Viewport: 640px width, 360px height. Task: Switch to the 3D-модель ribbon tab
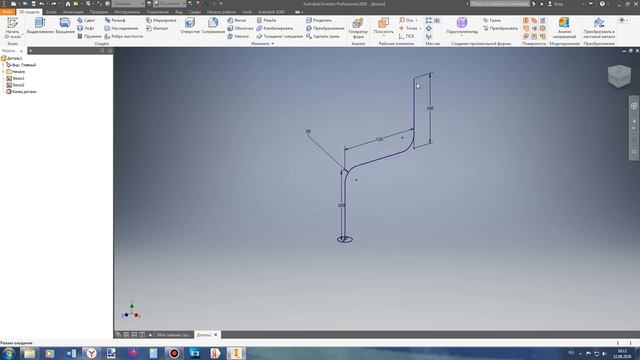coord(29,12)
